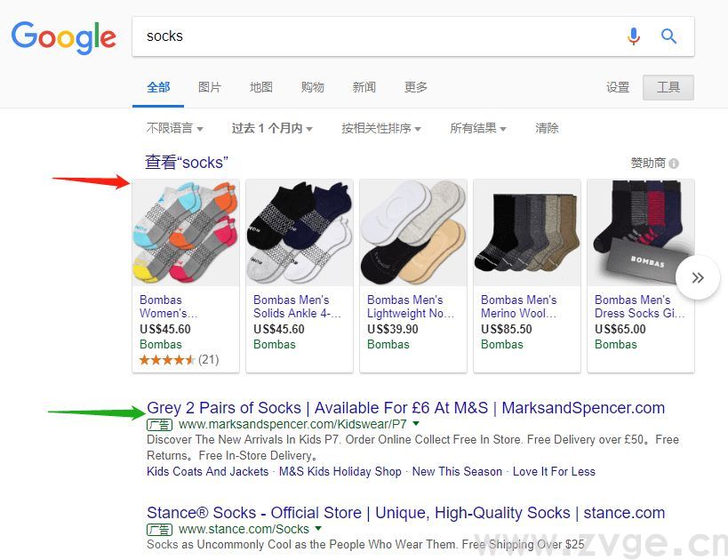Click the right chevron to see more products

tap(698, 277)
